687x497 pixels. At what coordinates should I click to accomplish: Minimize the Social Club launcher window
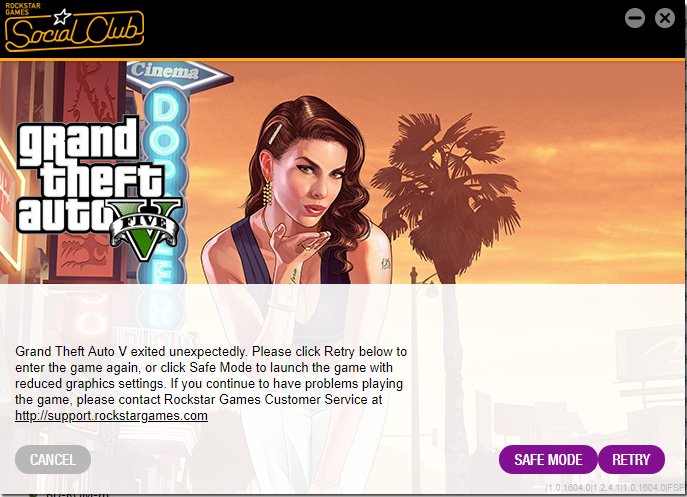(x=634, y=18)
